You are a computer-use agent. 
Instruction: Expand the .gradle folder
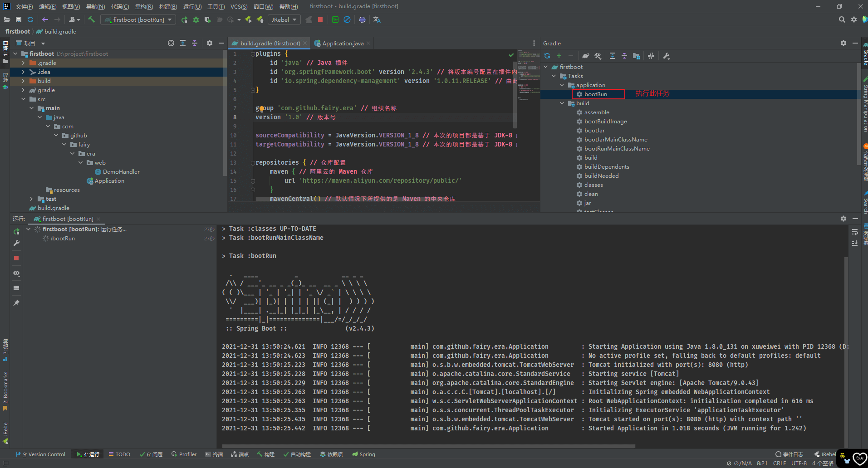(23, 63)
